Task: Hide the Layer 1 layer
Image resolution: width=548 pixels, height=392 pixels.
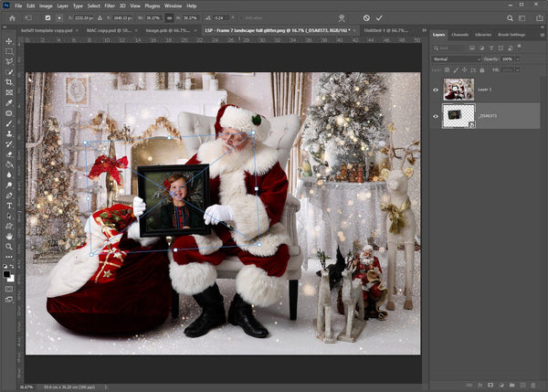Action: 435,89
